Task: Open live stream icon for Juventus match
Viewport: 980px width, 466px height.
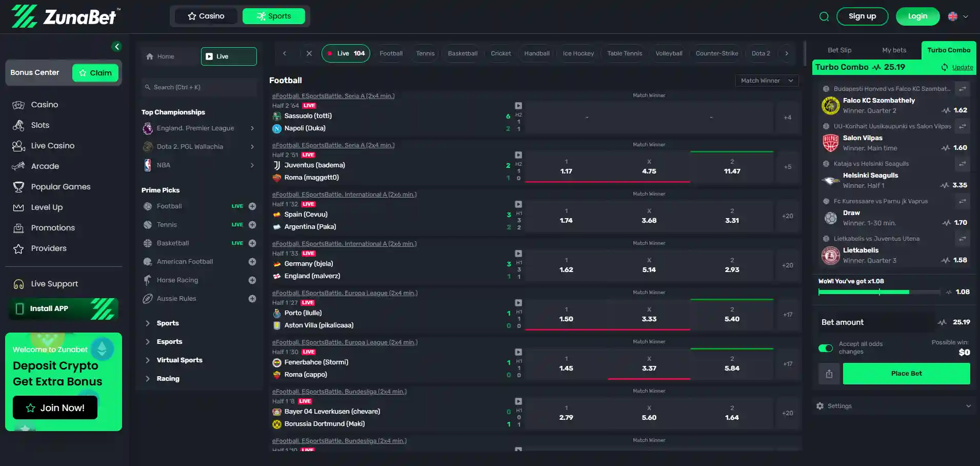Action: click(518, 155)
